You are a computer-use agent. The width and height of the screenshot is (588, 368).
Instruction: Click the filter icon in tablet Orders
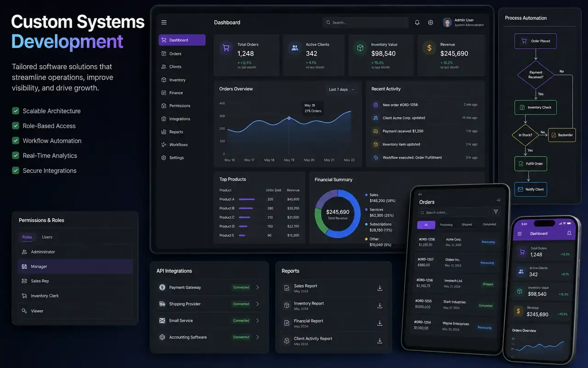496,212
